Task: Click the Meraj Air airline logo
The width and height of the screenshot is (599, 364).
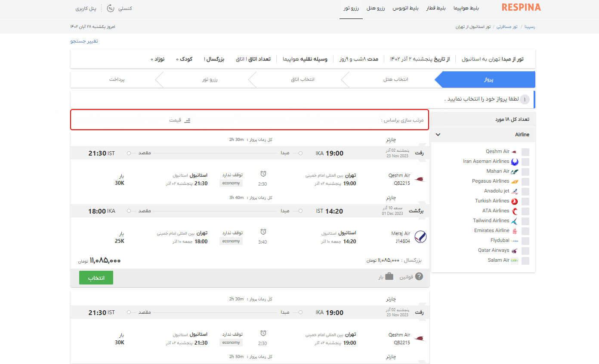Action: click(x=420, y=237)
